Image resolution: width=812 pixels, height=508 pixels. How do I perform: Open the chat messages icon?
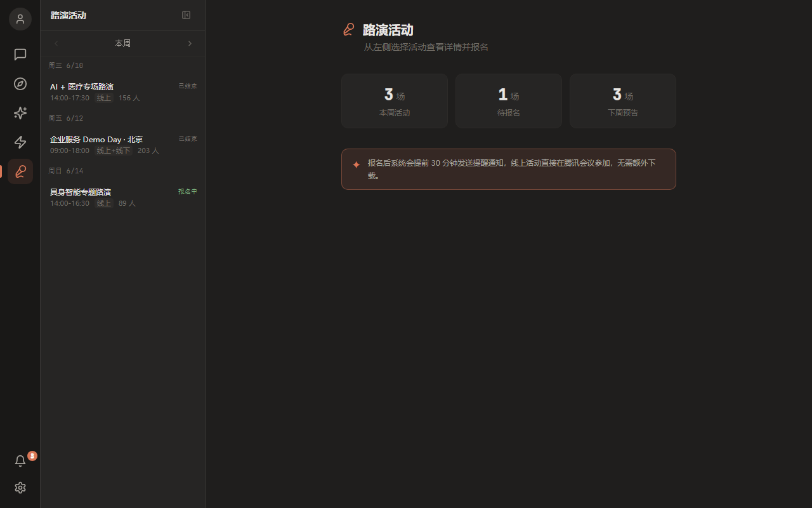click(20, 55)
